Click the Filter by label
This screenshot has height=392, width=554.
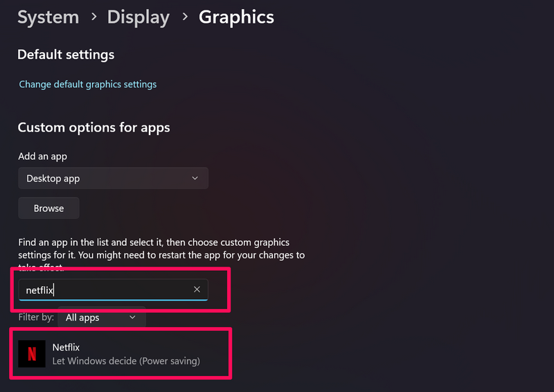(36, 318)
